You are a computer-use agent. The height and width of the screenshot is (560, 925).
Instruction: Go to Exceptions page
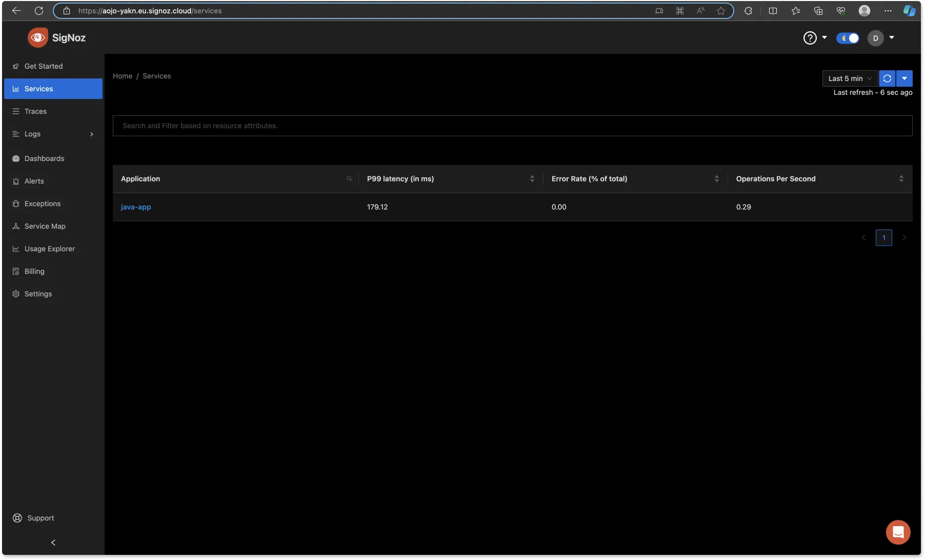(x=53, y=204)
